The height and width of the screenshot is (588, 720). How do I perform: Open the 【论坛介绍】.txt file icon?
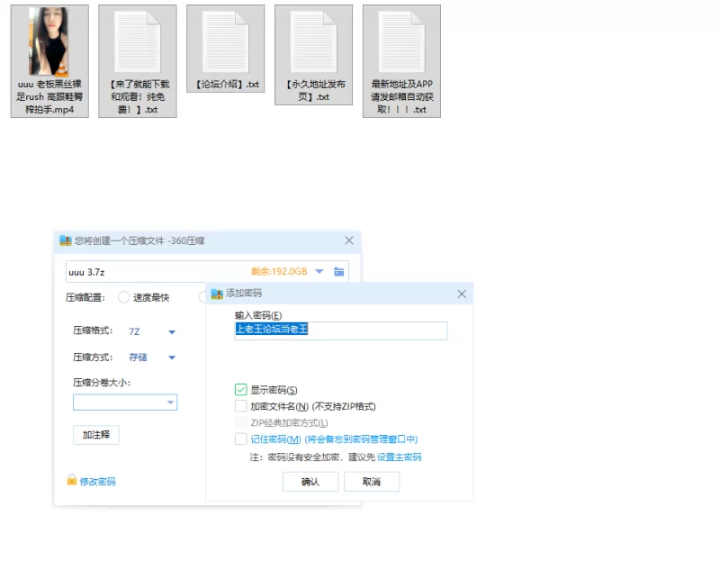click(x=225, y=41)
